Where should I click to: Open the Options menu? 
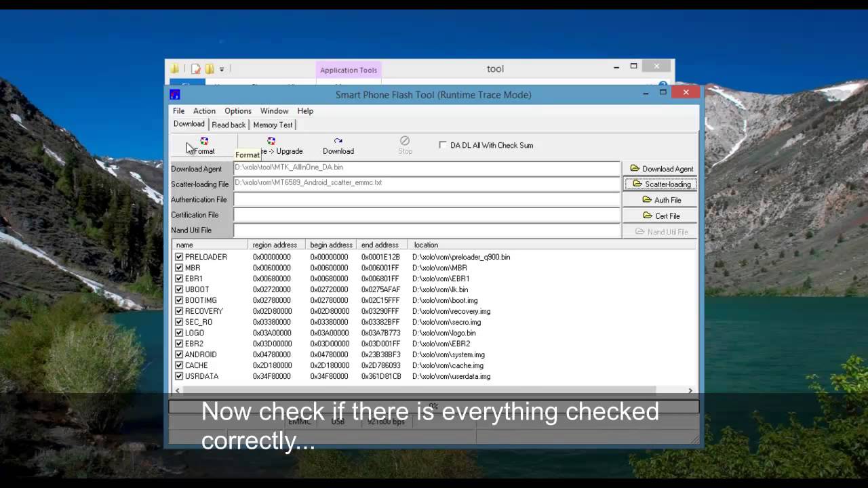coord(238,111)
